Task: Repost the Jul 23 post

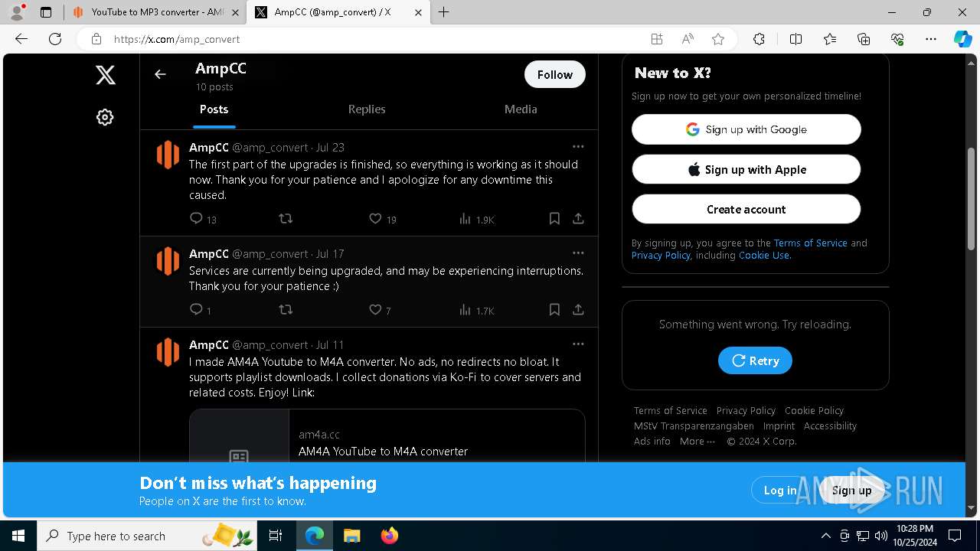Action: pyautogui.click(x=286, y=219)
